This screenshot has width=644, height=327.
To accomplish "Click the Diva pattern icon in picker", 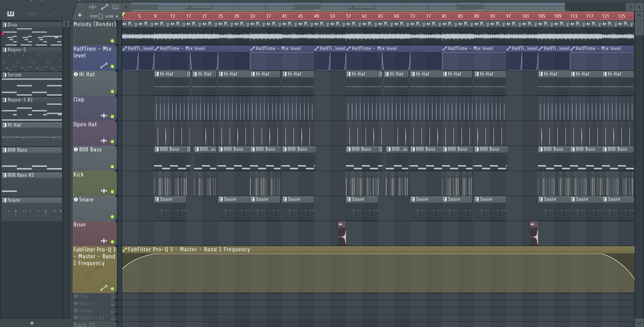I will 4,25.
